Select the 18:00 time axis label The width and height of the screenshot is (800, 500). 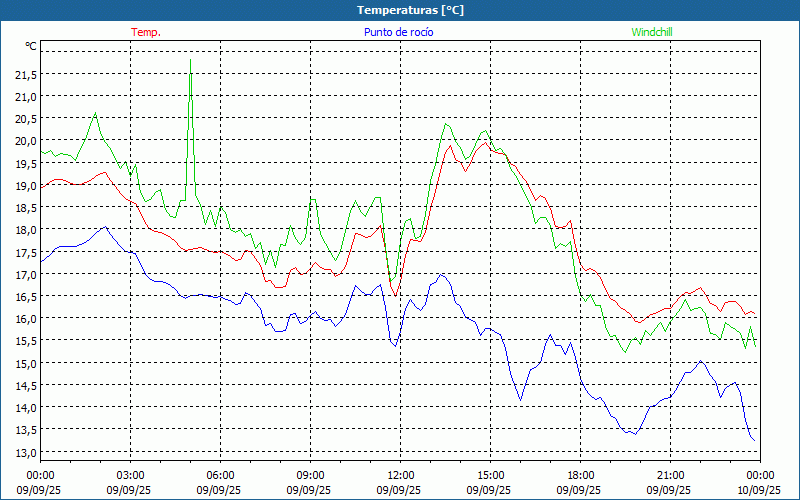580,475
